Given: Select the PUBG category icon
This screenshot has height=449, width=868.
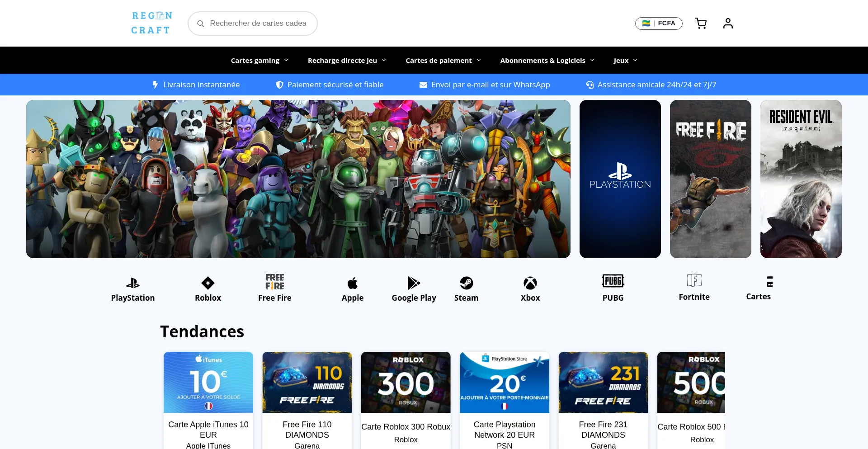Looking at the screenshot, I should pyautogui.click(x=613, y=281).
